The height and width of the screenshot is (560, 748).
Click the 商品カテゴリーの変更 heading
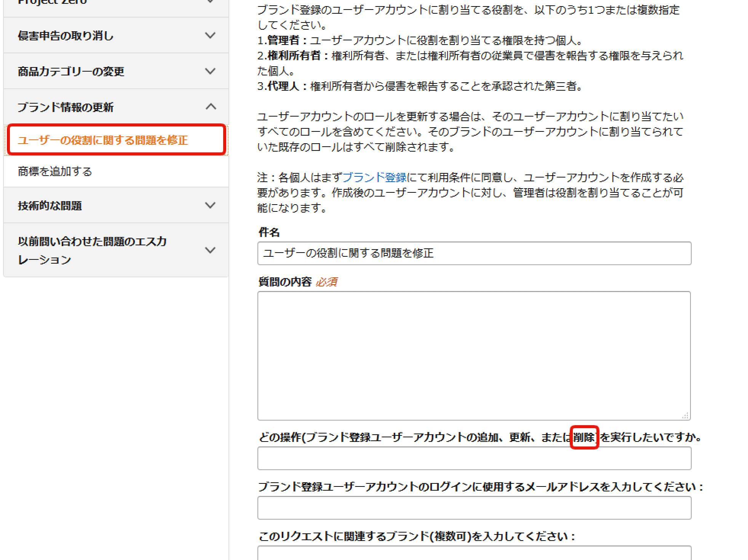[x=71, y=72]
